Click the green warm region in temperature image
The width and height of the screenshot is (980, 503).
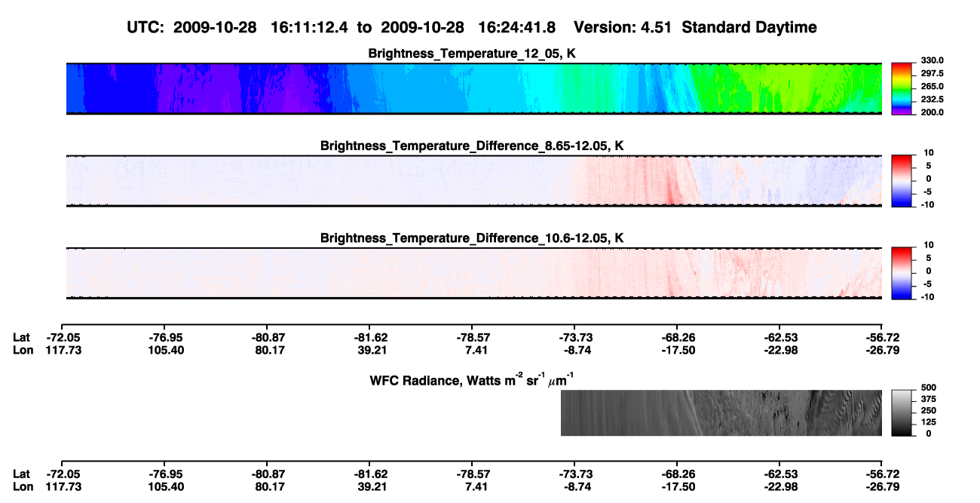click(x=784, y=88)
